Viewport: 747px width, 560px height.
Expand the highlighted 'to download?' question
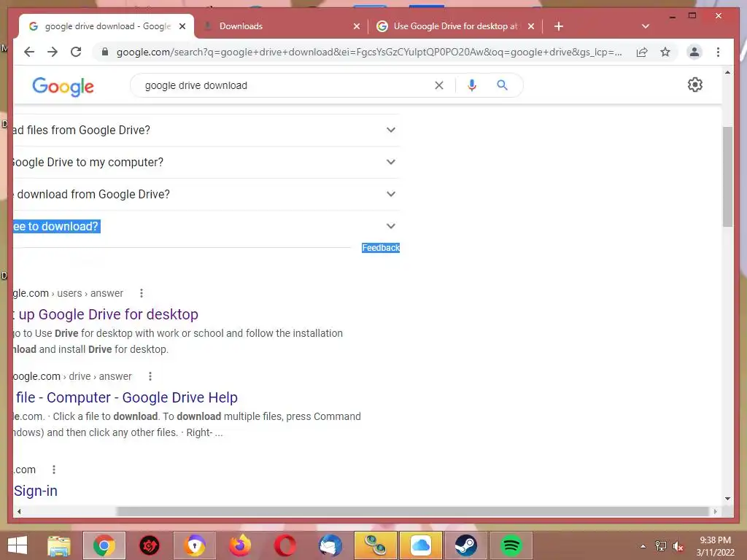[x=206, y=226]
